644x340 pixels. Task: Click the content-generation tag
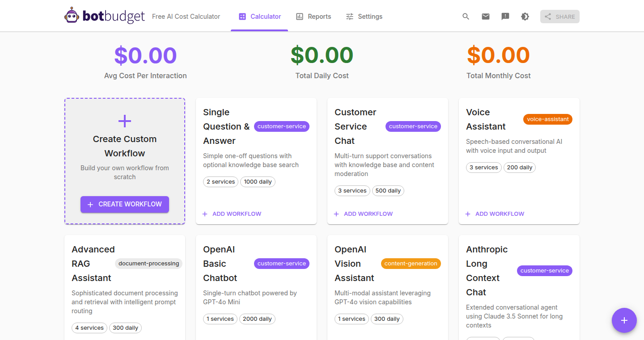(x=411, y=264)
